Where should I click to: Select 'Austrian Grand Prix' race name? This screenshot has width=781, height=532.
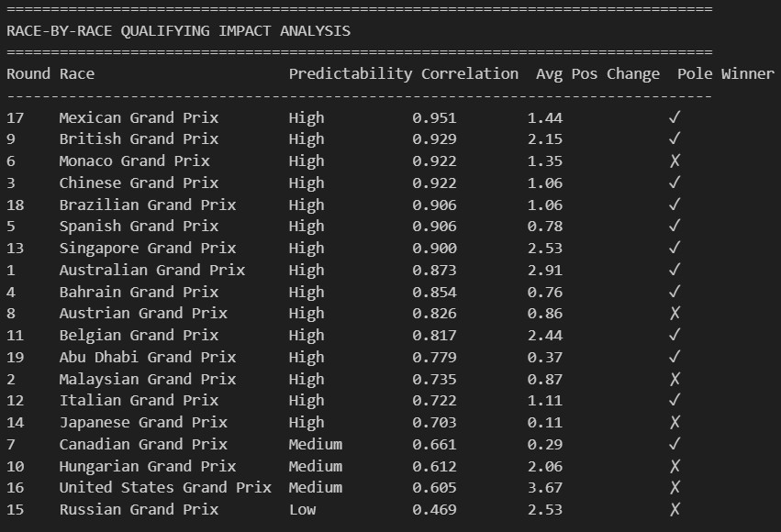pos(143,314)
